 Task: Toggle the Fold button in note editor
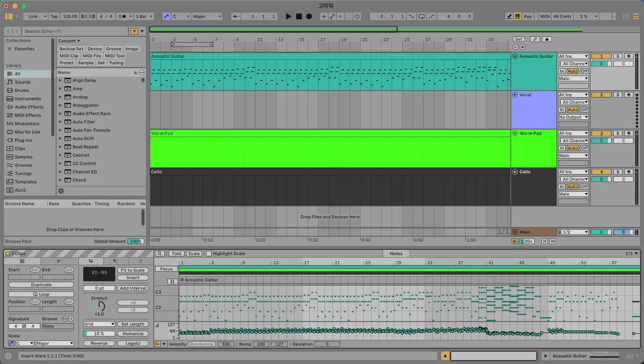pos(177,254)
